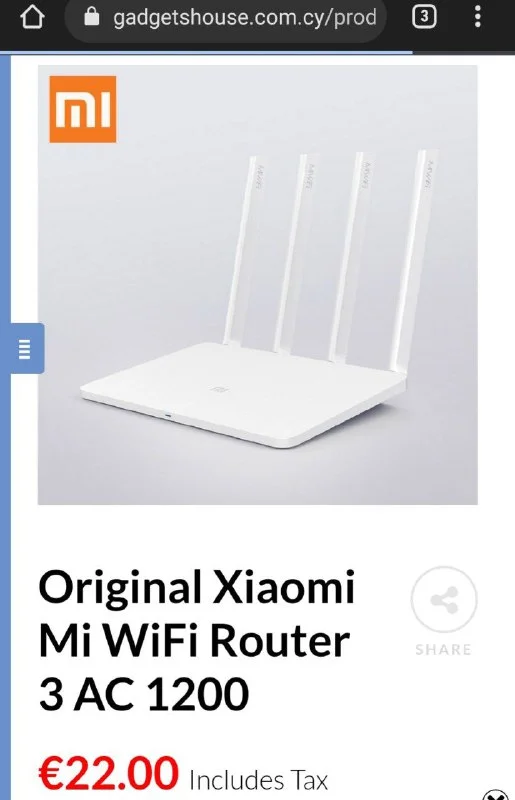Click the blue vertical strip on the left edge
515x800 pixels.
[5, 427]
